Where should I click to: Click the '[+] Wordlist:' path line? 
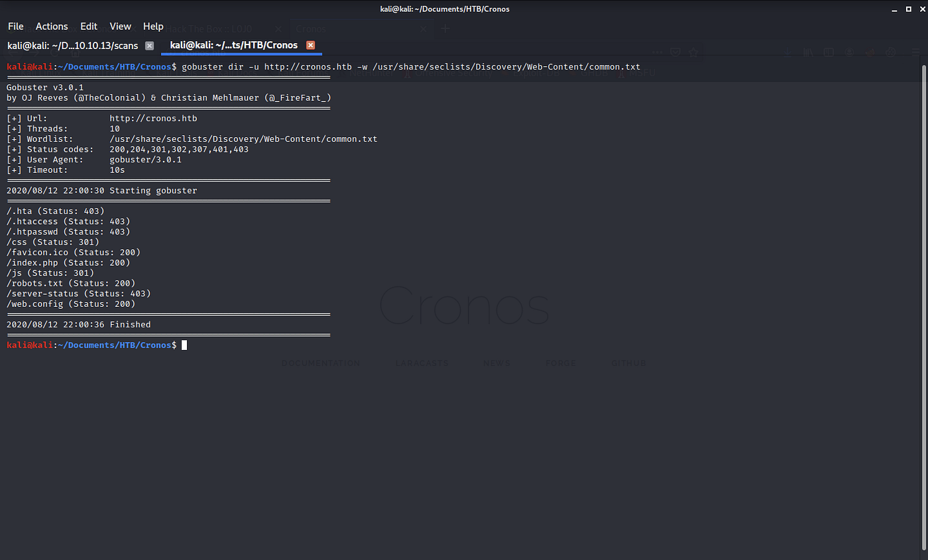pos(192,139)
